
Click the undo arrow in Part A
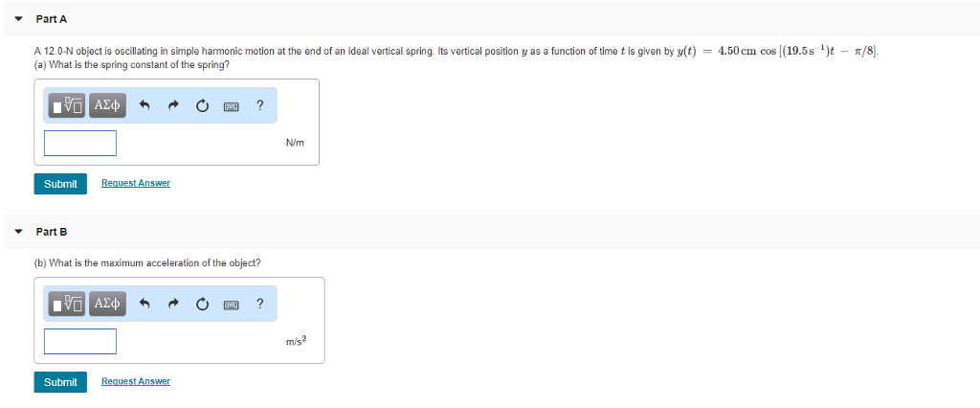[144, 106]
